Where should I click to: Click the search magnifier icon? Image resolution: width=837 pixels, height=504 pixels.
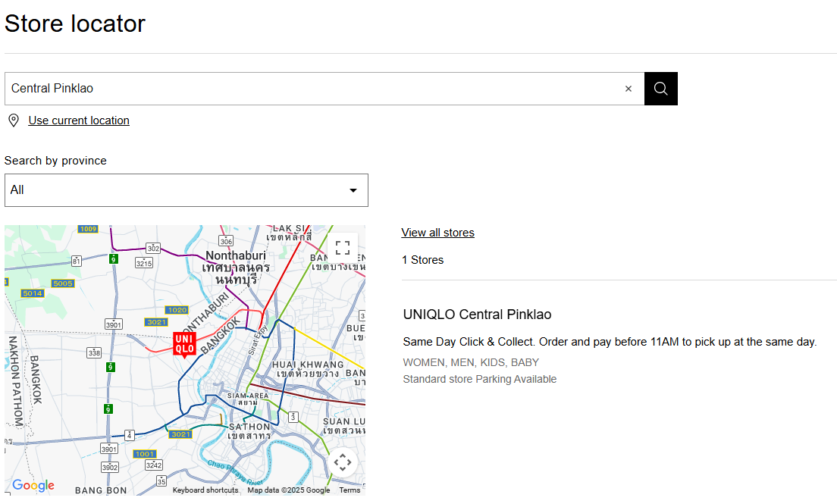pyautogui.click(x=660, y=88)
